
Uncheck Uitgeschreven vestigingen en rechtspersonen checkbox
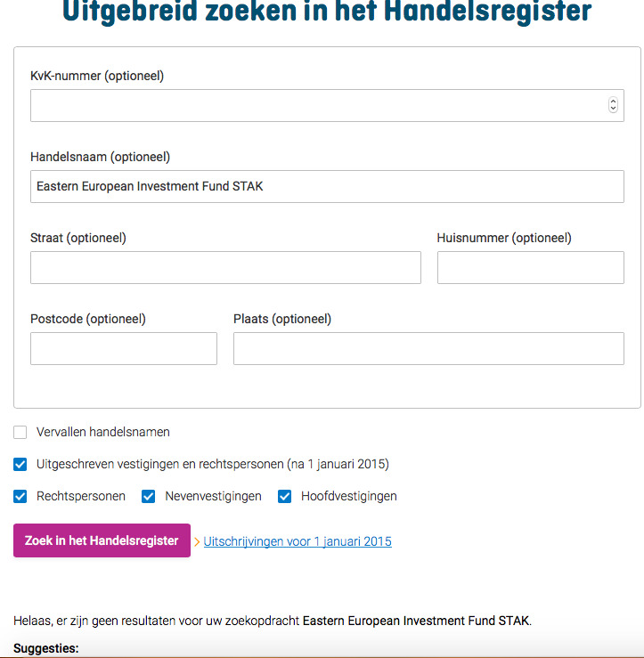[20, 465]
